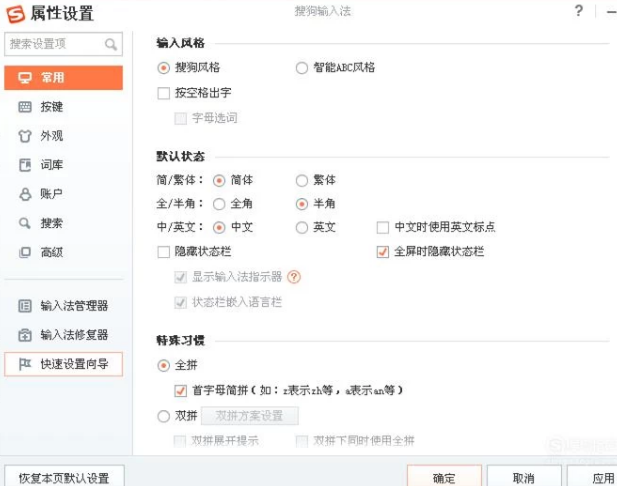Confirm settings with 确定 button
Image resolution: width=617 pixels, height=486 pixels.
pyautogui.click(x=444, y=477)
